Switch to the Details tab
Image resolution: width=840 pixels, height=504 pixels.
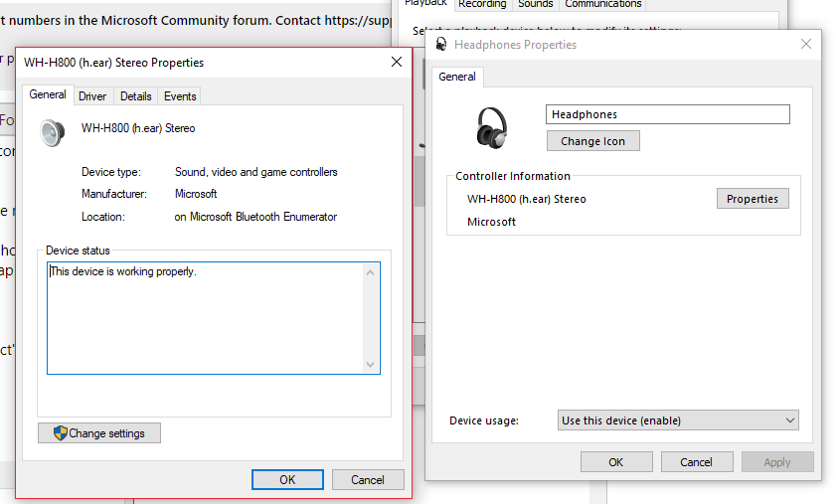point(135,96)
